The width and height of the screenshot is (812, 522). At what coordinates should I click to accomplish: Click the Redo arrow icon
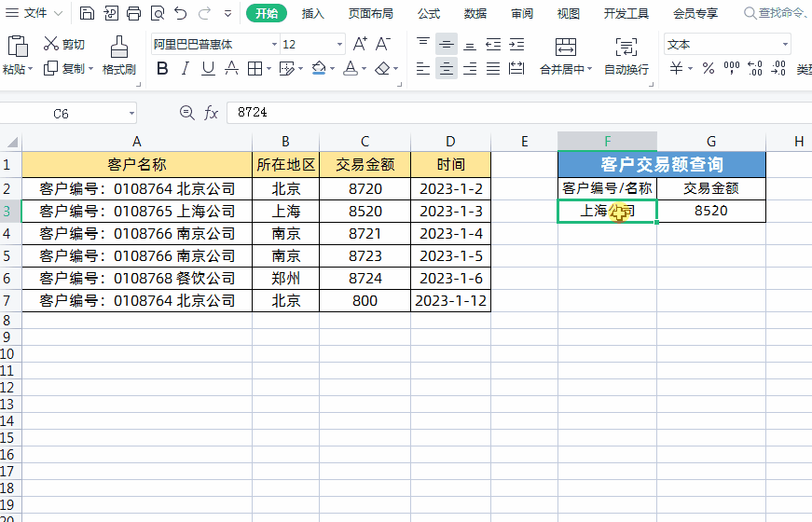[204, 13]
